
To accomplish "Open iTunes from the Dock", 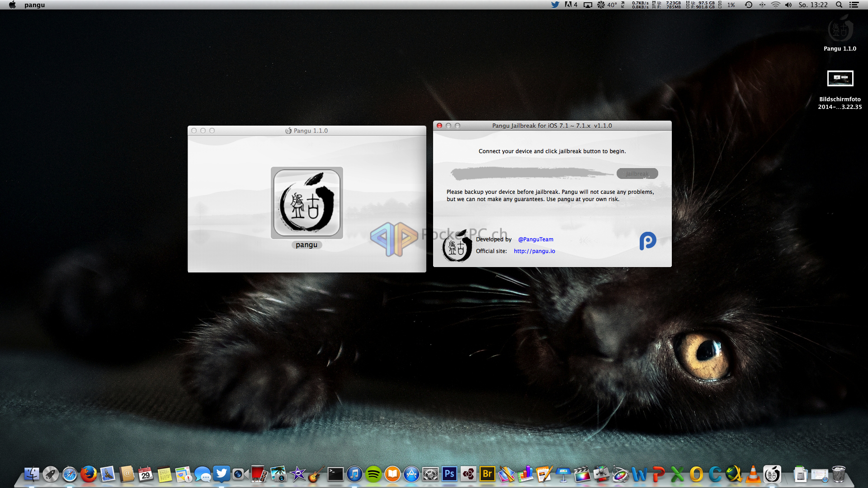I will [354, 474].
